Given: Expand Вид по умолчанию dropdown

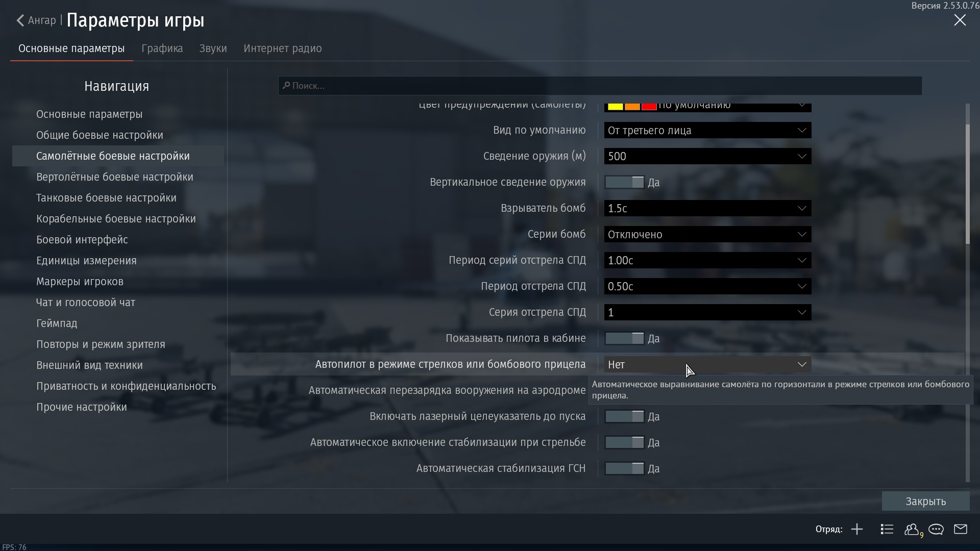Looking at the screenshot, I should (x=707, y=130).
